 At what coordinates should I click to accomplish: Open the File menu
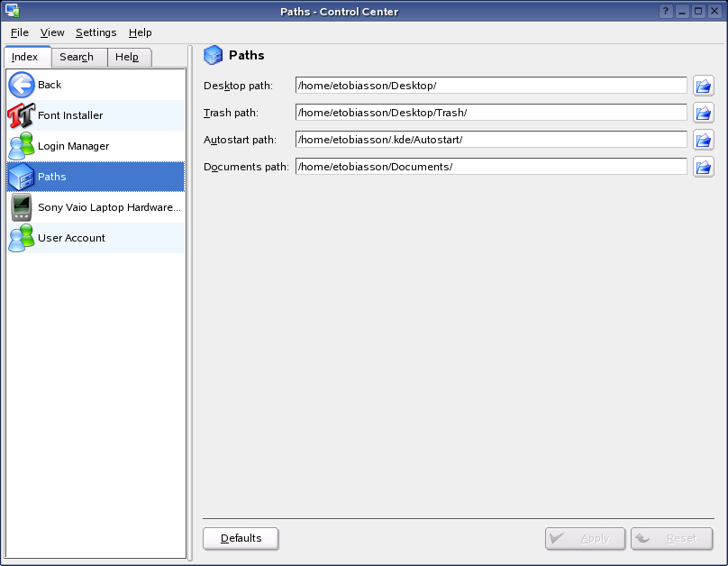(x=20, y=32)
